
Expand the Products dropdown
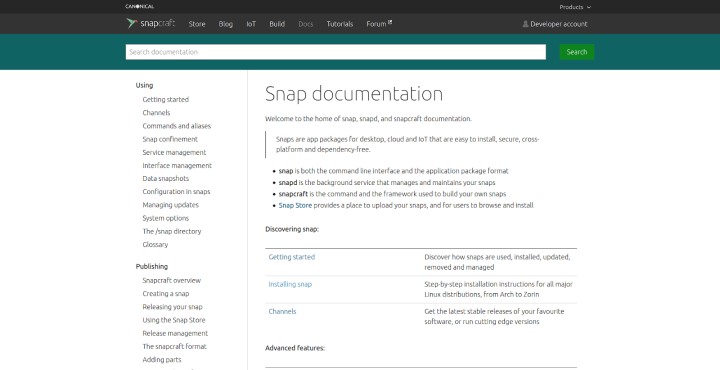(575, 7)
